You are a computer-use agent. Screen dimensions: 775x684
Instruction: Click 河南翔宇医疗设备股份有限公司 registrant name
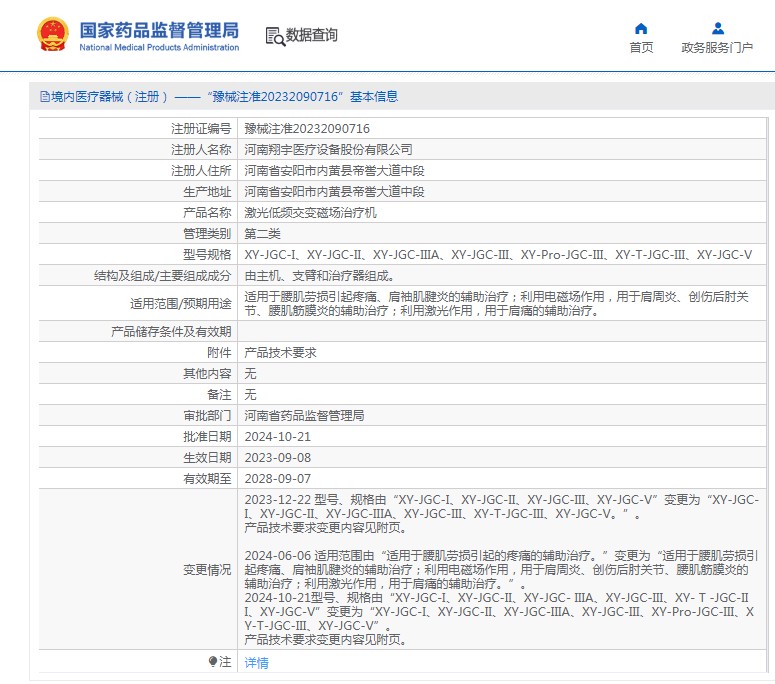pos(329,150)
